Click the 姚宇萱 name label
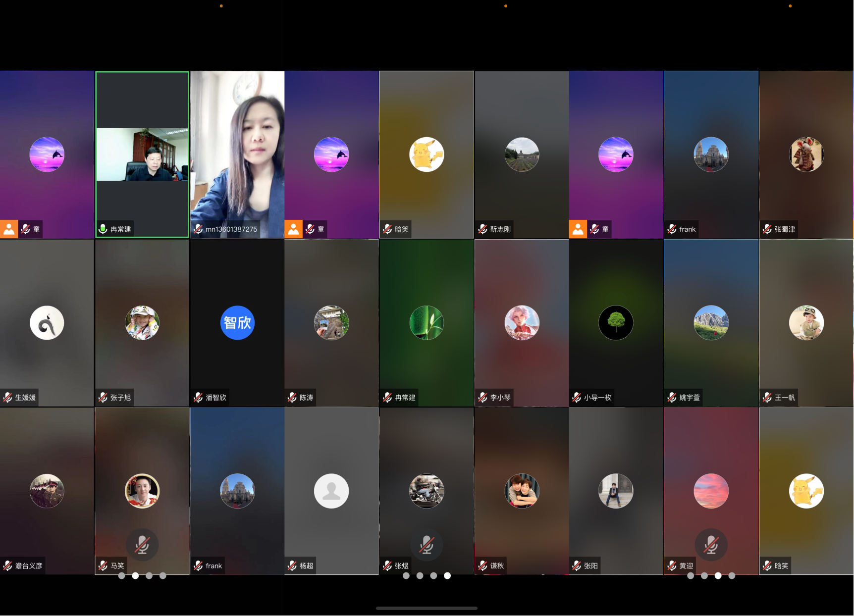 pos(689,397)
